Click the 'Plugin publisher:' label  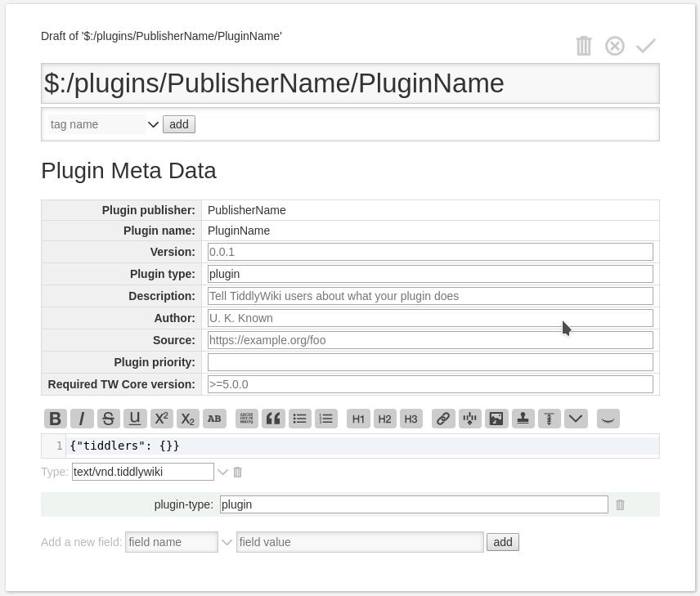148,210
